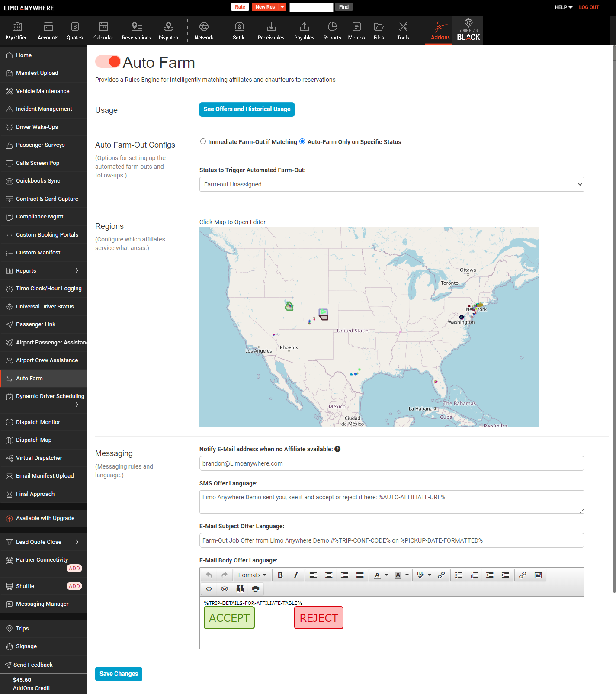Open the Settle section
The image size is (616, 697).
(239, 31)
